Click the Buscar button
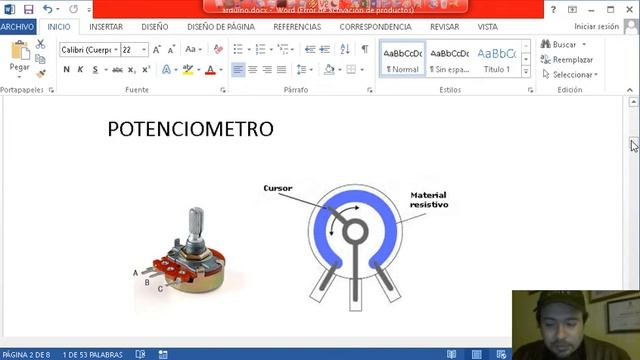 (558, 44)
